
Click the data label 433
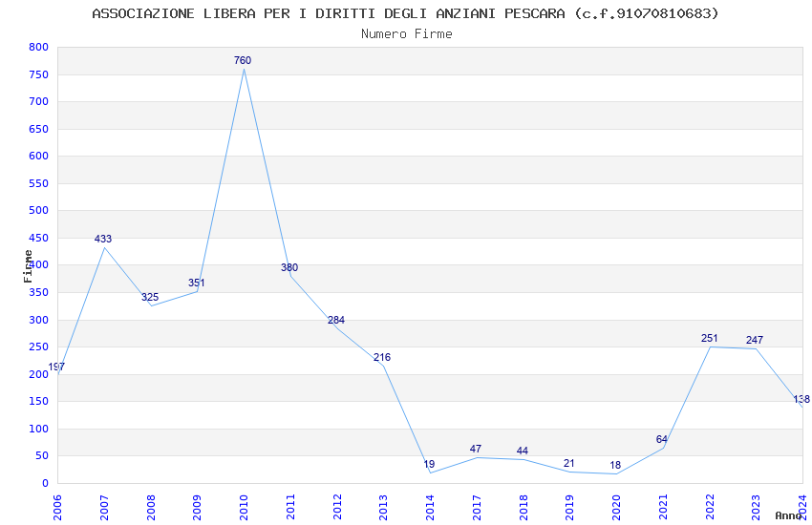tap(103, 239)
